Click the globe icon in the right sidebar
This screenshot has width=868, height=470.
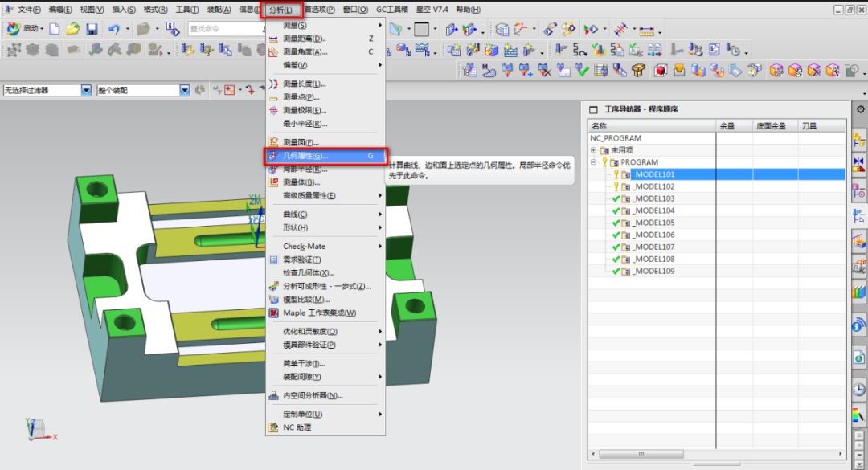(858, 325)
